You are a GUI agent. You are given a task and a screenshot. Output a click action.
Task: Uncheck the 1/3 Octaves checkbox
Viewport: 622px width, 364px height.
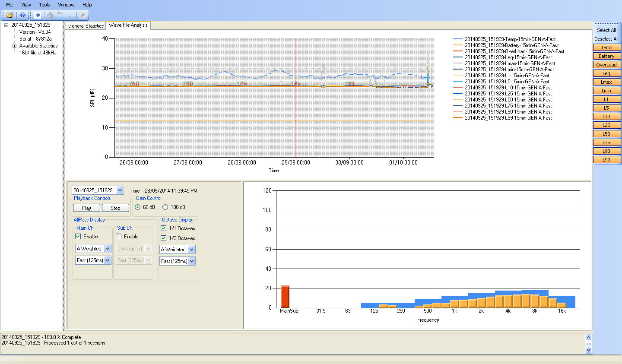tap(164, 238)
